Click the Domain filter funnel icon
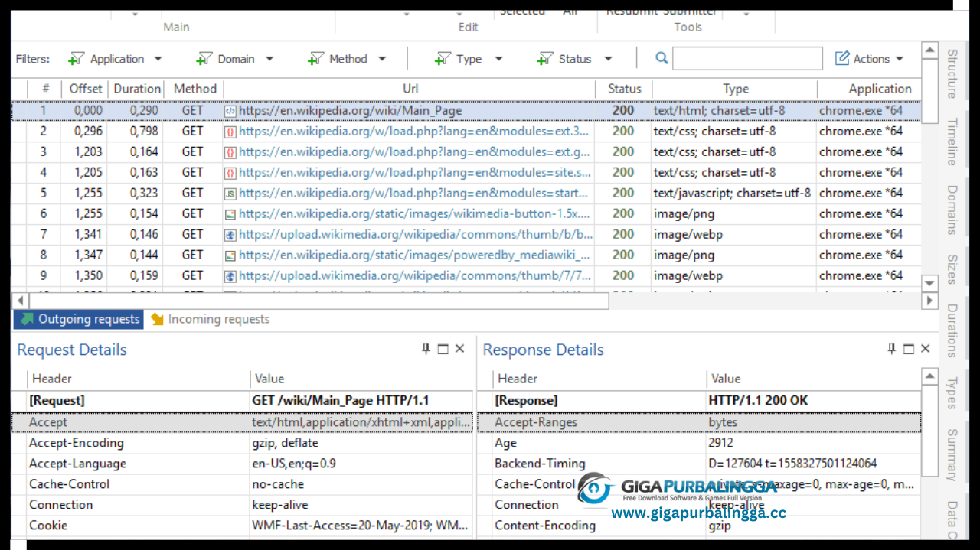The height and width of the screenshot is (550, 980). (203, 59)
